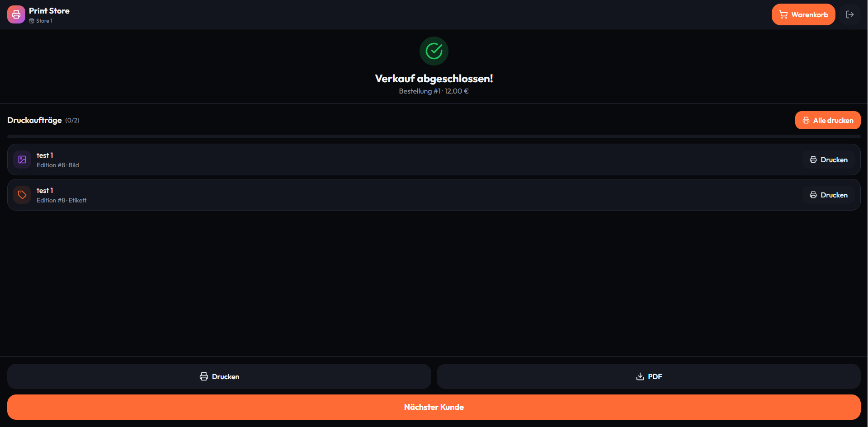Click the green checkmark success icon
868x427 pixels.
434,51
